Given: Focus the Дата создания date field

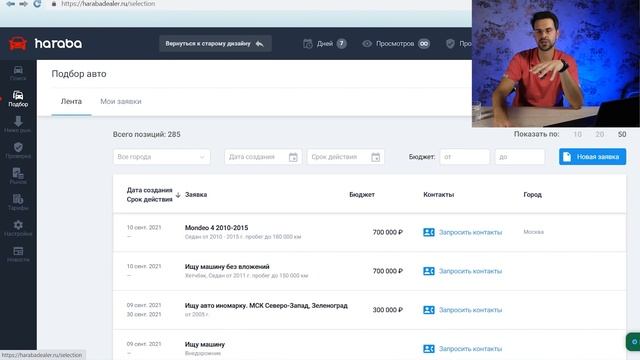Looking at the screenshot, I should (x=263, y=157).
